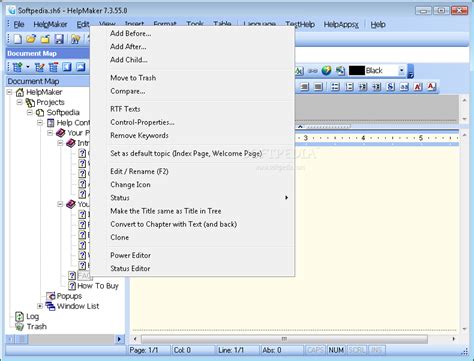Viewport: 474px width, 361px height.
Task: Click 'Page: 1/1' in status bar
Action: pyautogui.click(x=144, y=350)
